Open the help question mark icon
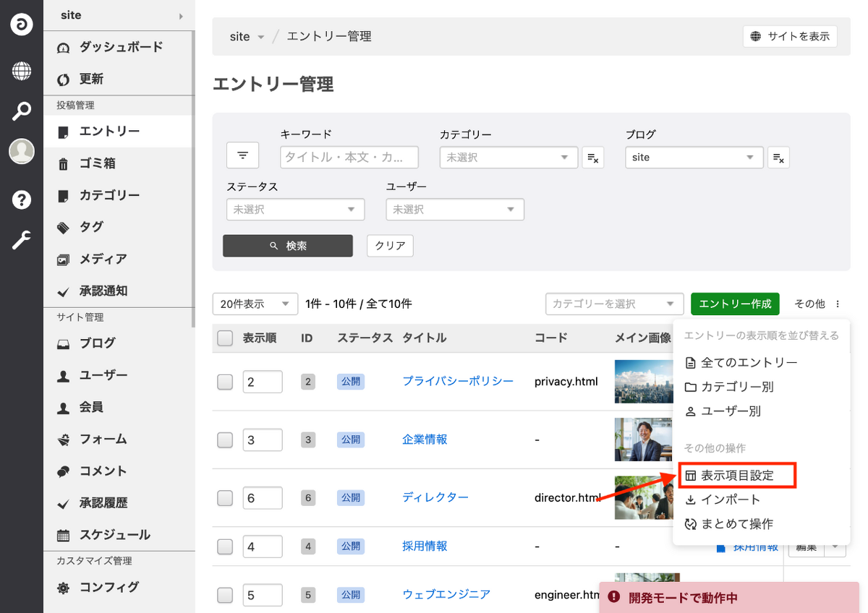Image resolution: width=868 pixels, height=613 pixels. [22, 200]
